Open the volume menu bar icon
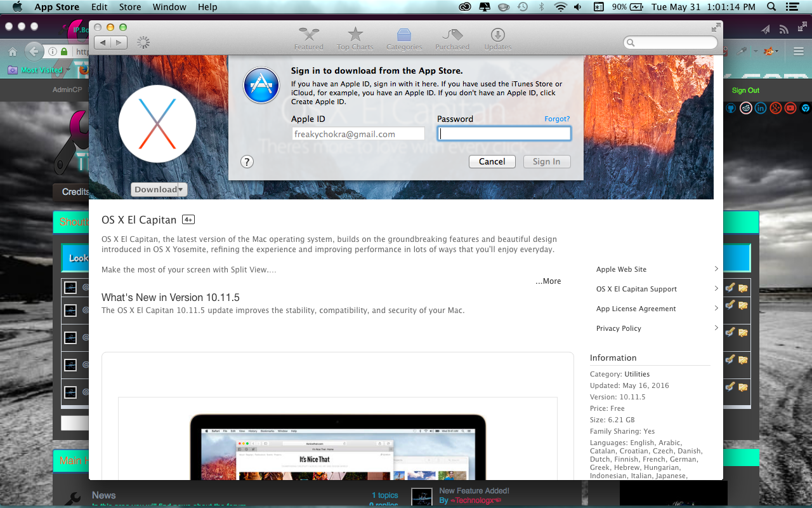The width and height of the screenshot is (812, 508). 578,7
